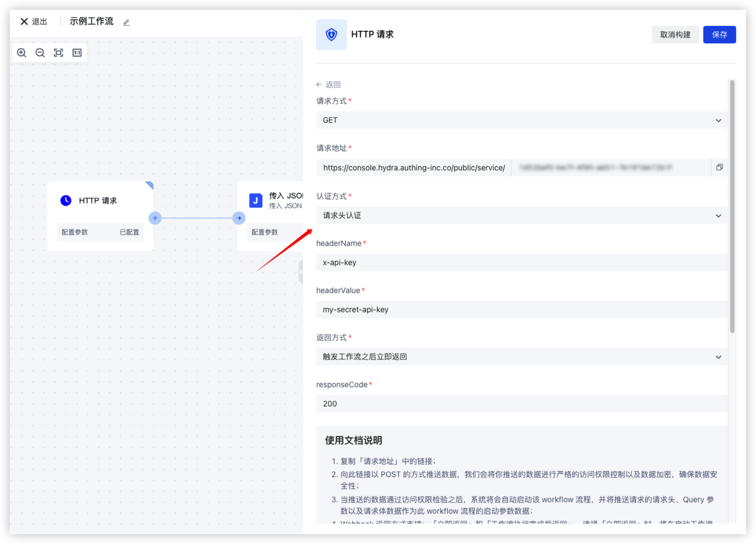Exit the workflow editor via 退出
756x544 pixels.
pos(34,21)
